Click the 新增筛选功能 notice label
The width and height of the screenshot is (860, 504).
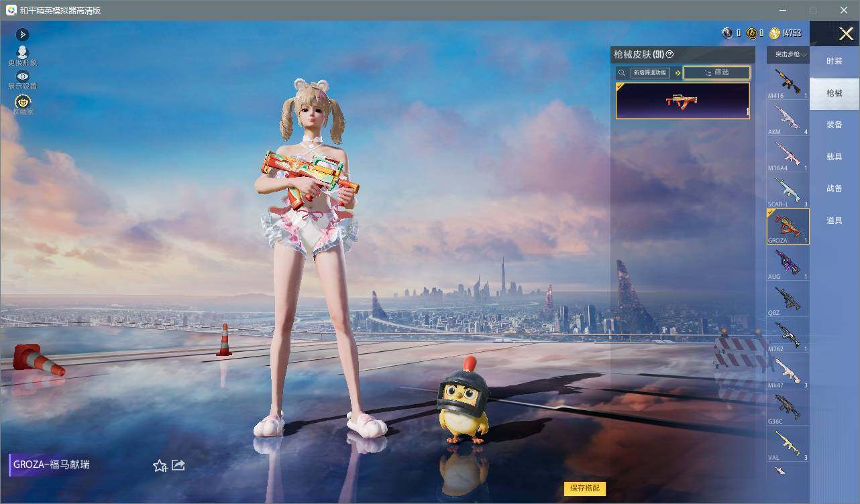pyautogui.click(x=651, y=72)
